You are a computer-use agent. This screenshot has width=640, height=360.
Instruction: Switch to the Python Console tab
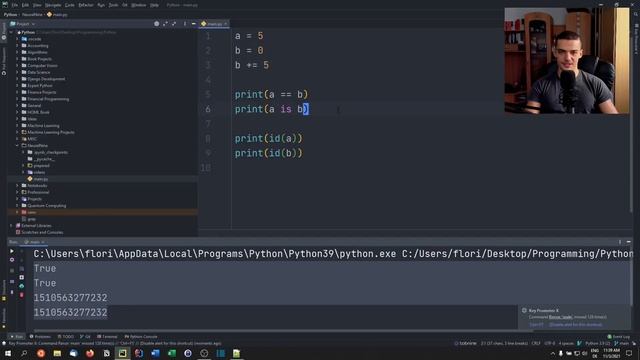[141, 337]
